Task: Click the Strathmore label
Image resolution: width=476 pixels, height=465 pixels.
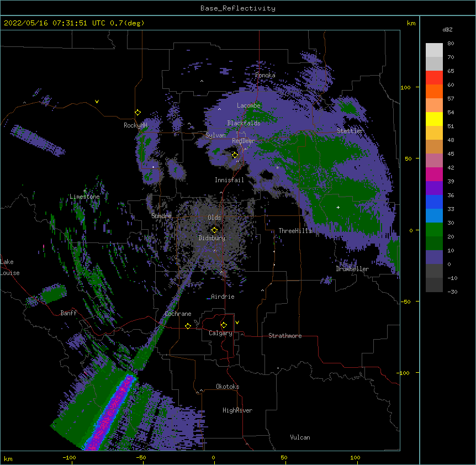Action: pos(285,336)
